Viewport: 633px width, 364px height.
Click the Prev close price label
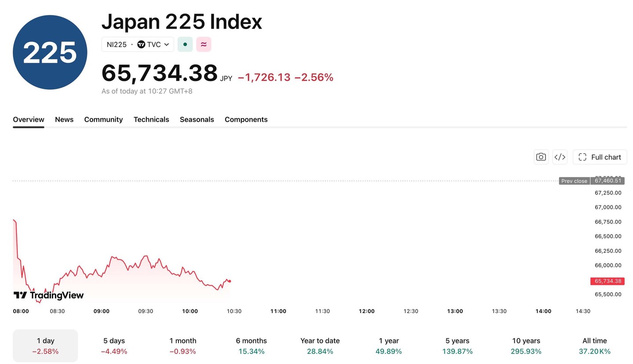574,181
